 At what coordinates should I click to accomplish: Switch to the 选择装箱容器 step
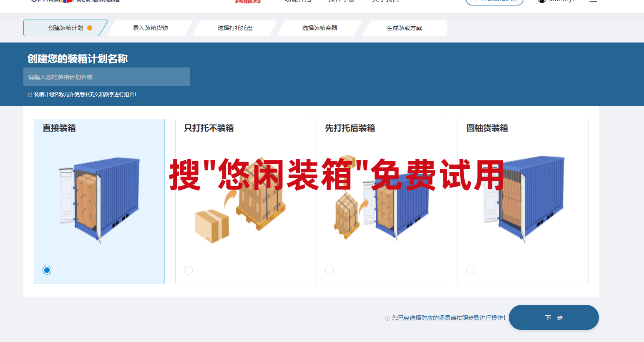320,28
